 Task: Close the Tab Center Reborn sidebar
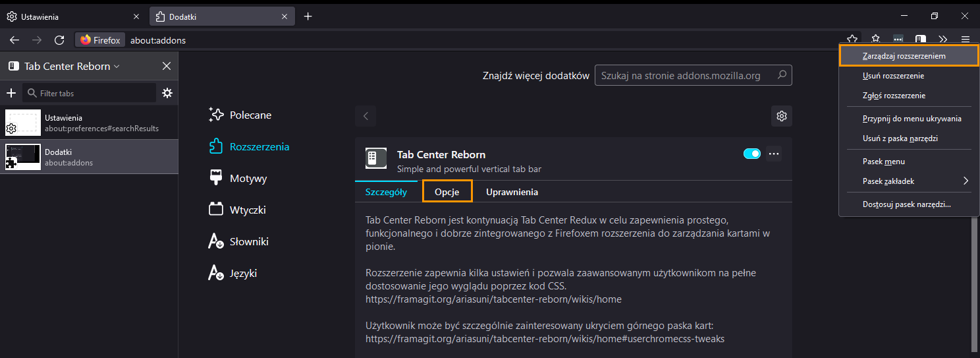click(167, 66)
